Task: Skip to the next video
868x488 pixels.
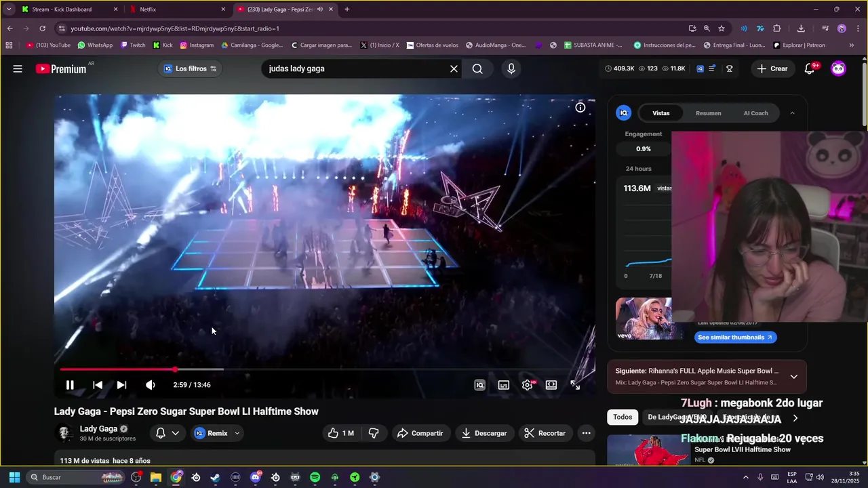Action: pos(121,385)
